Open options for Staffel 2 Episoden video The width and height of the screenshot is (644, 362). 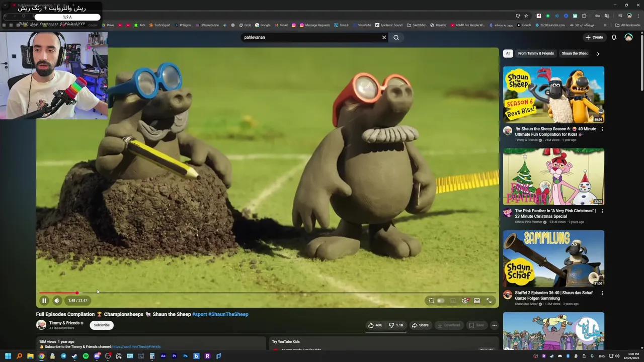click(x=602, y=293)
